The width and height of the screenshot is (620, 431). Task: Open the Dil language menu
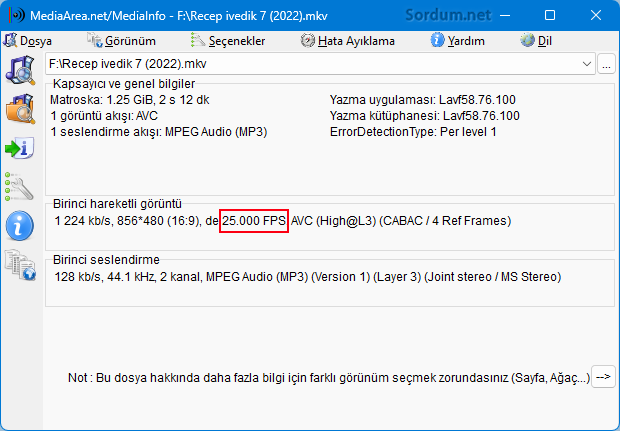click(536, 41)
